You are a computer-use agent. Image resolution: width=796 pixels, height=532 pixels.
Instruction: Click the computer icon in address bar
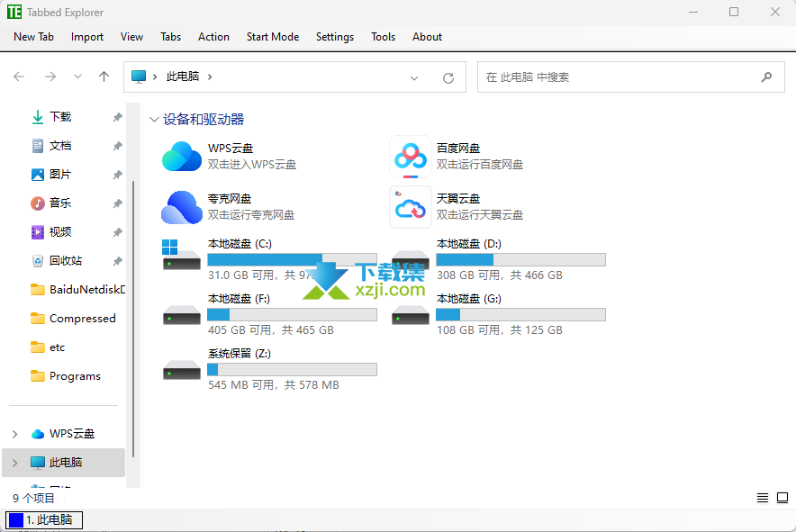[138, 77]
